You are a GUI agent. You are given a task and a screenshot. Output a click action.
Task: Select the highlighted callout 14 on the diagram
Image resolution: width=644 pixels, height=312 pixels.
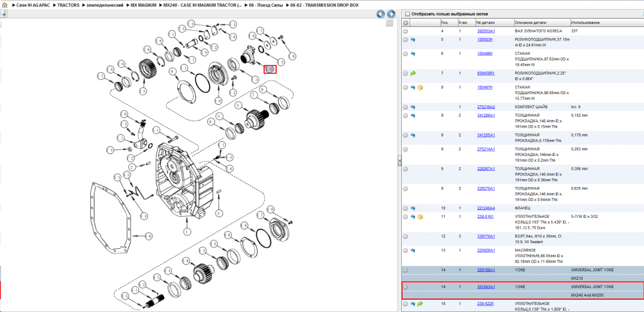tap(270, 69)
